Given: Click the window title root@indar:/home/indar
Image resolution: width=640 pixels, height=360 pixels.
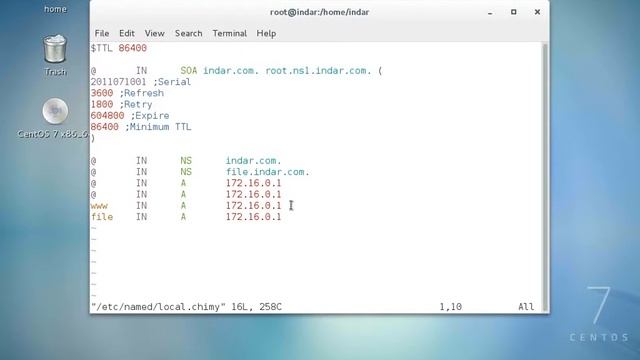Looking at the screenshot, I should click(x=319, y=12).
